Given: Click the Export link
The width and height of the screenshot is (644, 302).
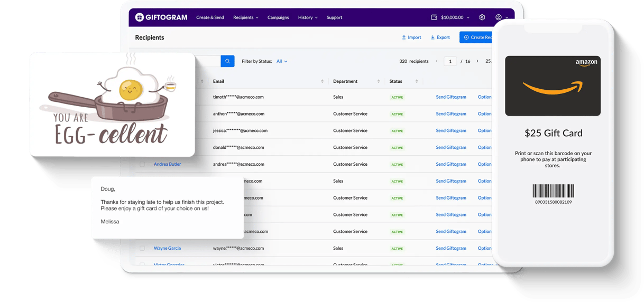Looking at the screenshot, I should point(440,37).
